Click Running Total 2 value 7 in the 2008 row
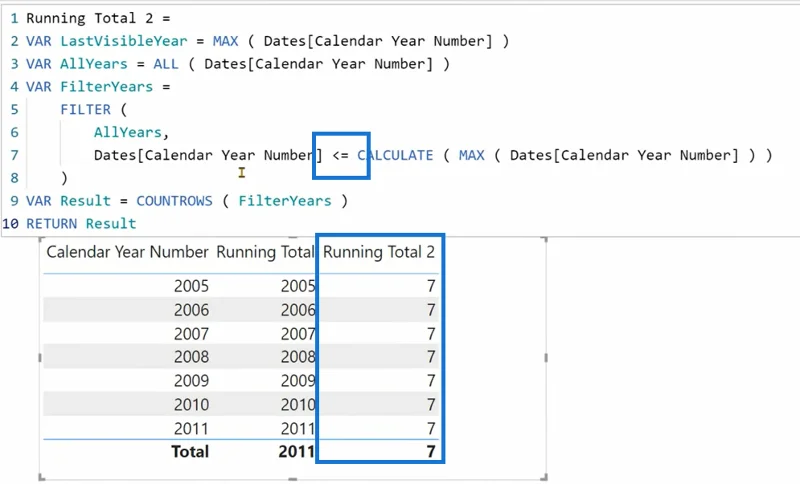800x484 pixels. click(431, 356)
